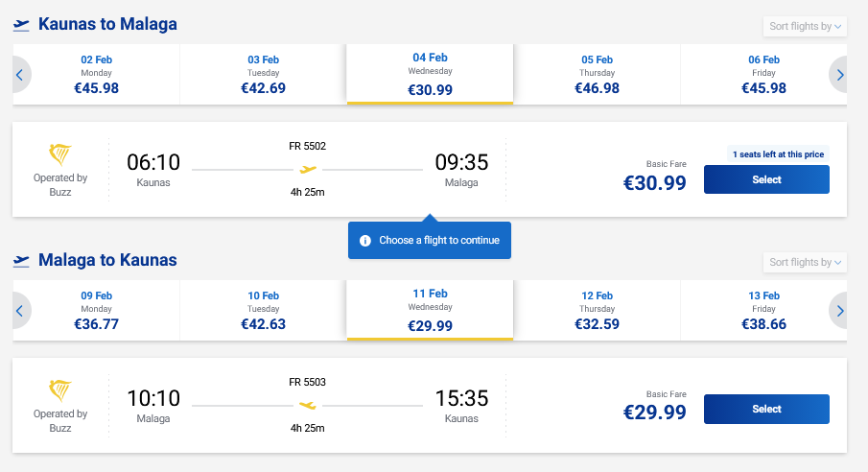Choose the 05 Feb Thursday €46.98 date

click(597, 74)
